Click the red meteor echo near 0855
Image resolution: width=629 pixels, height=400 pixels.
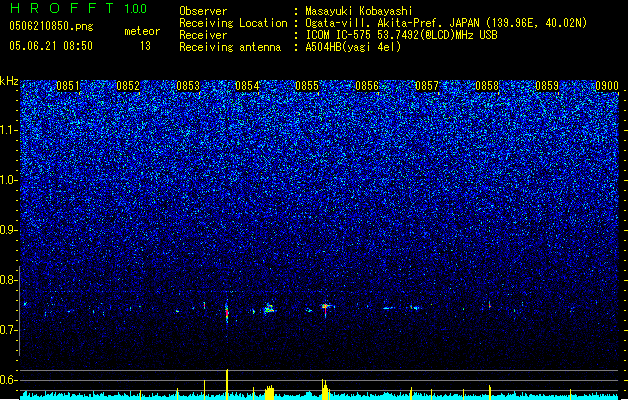point(325,308)
